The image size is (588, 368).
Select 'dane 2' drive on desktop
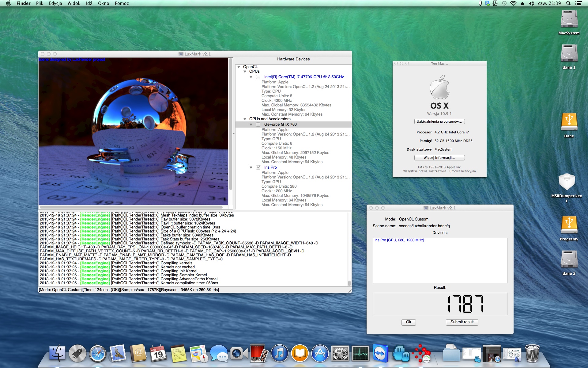[569, 263]
